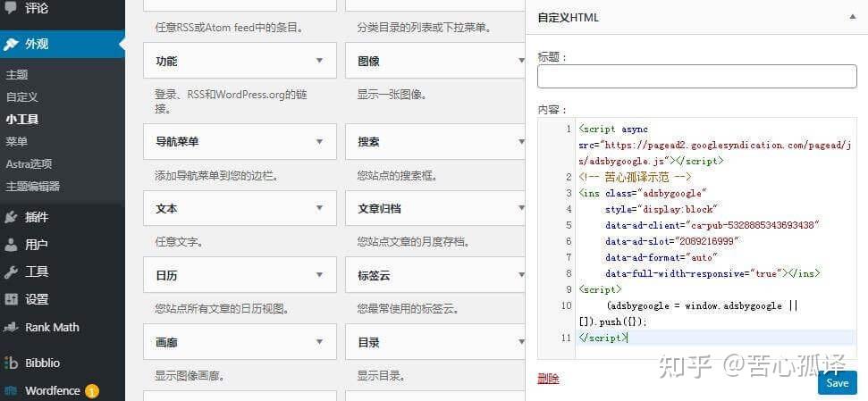Screen dimensions: 868x401
Task: Open the 插件 plugins icon
Action: [x=11, y=217]
